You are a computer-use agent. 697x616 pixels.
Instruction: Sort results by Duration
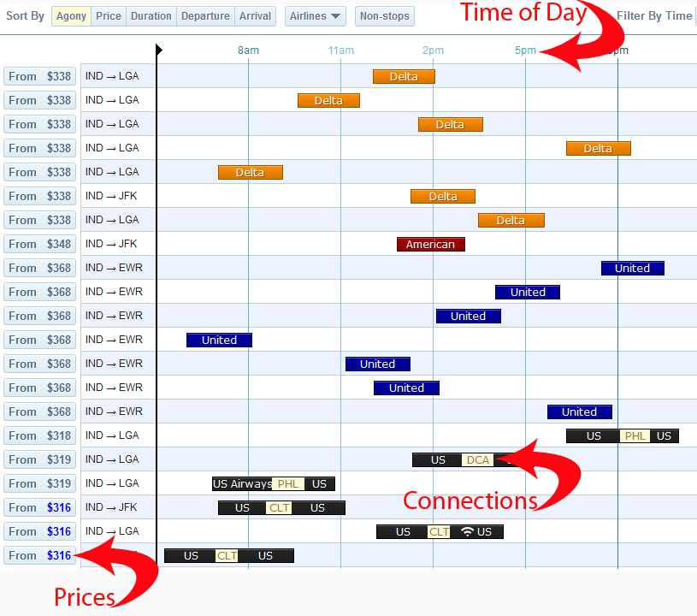(x=151, y=16)
